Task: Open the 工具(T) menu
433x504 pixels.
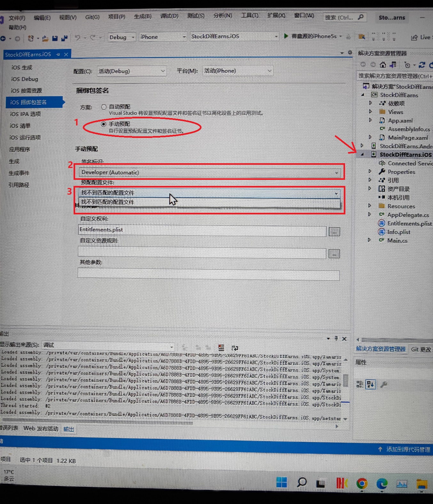Action: (249, 15)
